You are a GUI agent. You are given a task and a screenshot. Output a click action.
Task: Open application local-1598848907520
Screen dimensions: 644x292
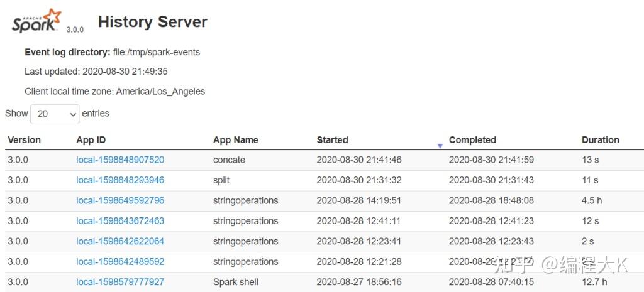tap(120, 160)
